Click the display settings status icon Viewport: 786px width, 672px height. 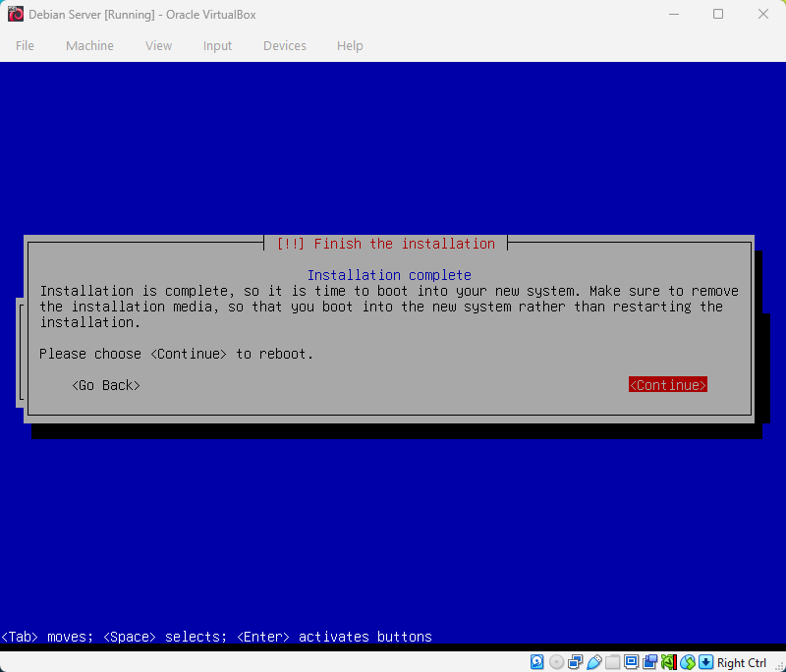[x=631, y=661]
